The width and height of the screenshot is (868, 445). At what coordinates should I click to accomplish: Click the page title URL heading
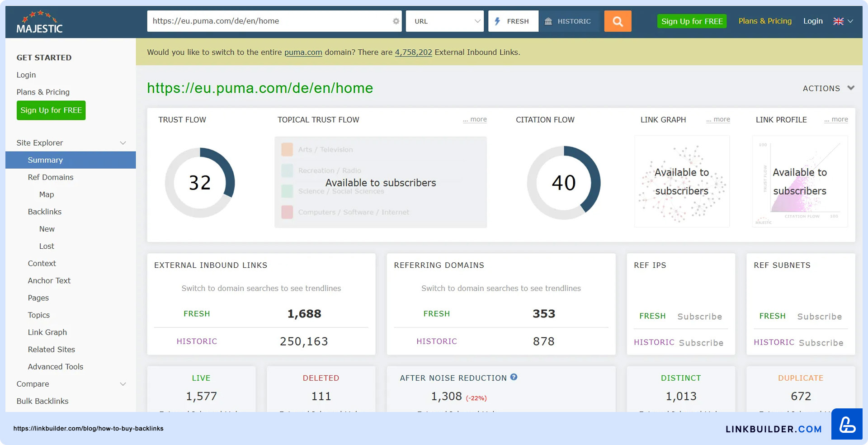[260, 88]
